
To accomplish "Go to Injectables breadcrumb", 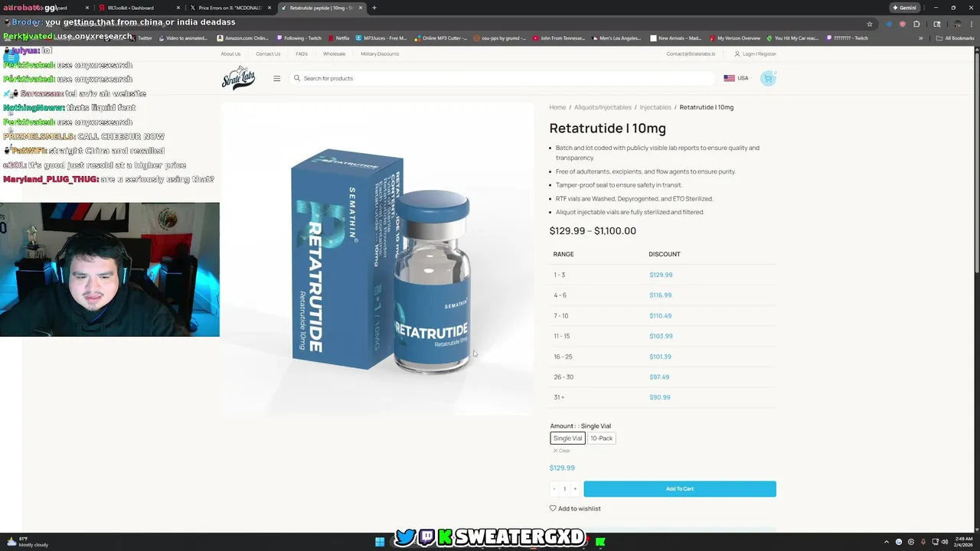I will pos(655,107).
